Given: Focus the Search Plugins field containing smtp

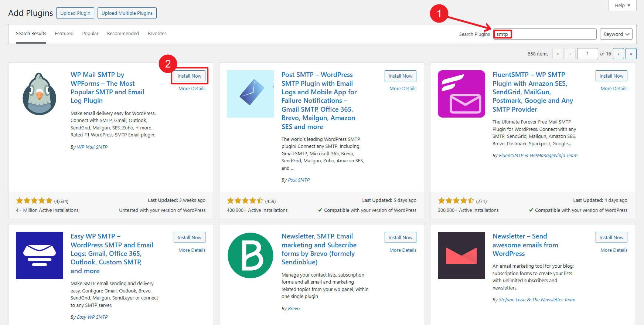Looking at the screenshot, I should point(545,34).
